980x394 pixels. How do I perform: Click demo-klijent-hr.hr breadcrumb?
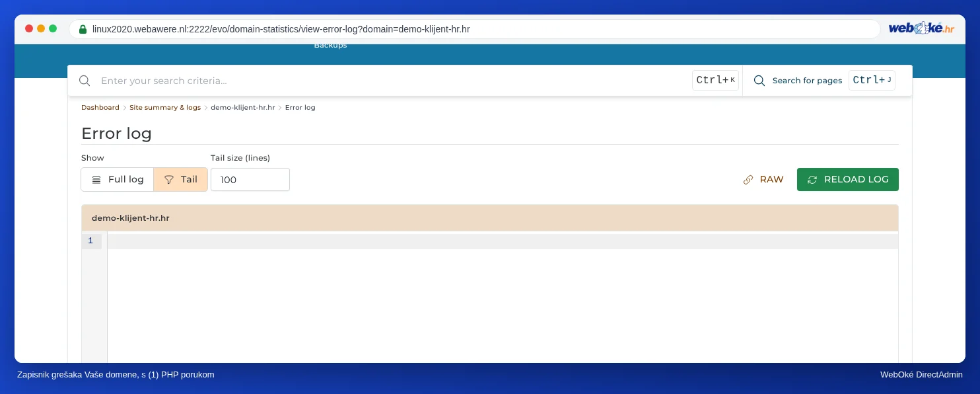point(243,107)
